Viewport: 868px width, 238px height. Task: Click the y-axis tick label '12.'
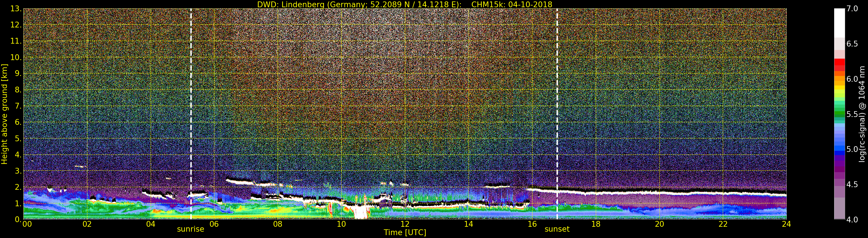(16, 25)
